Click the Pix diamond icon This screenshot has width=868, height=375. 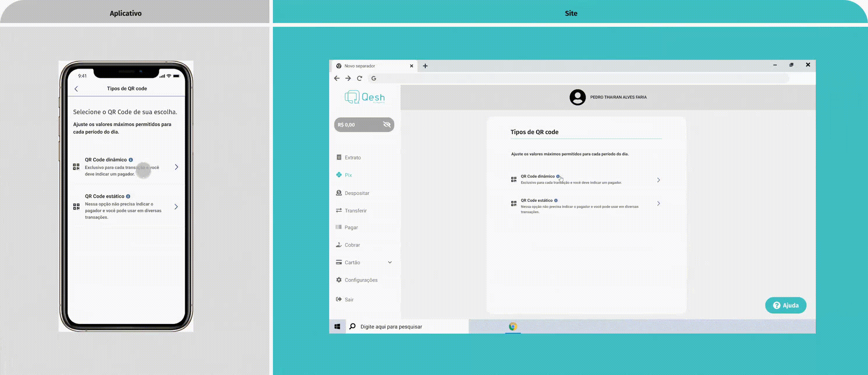[x=339, y=175]
